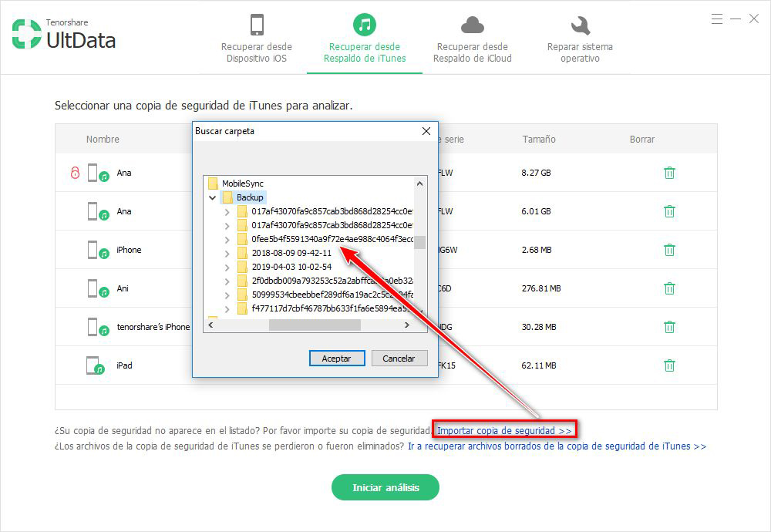Collapse the Backup folder node
Image resolution: width=771 pixels, height=532 pixels.
coord(213,197)
